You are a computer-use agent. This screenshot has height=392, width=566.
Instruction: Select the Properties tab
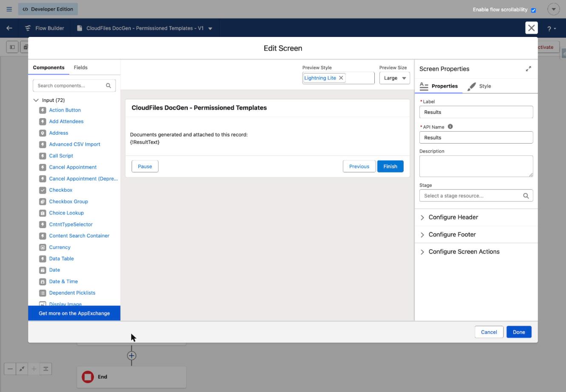click(439, 86)
